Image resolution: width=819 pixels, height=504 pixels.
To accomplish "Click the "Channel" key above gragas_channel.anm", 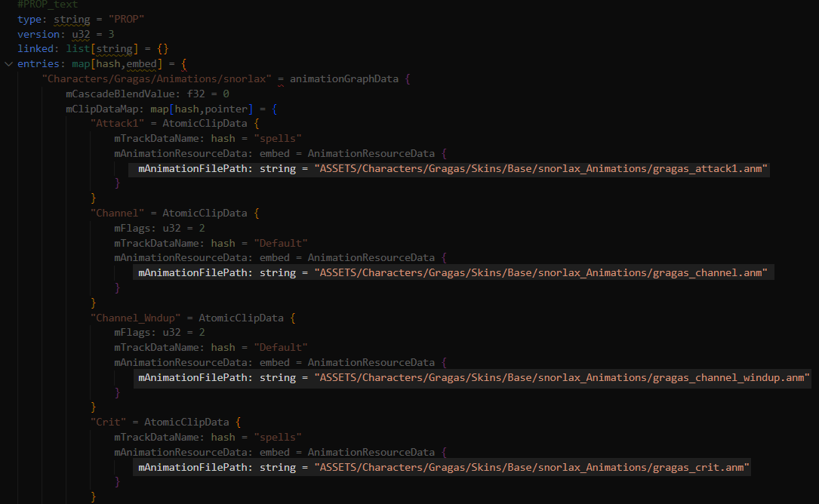I will pos(117,214).
